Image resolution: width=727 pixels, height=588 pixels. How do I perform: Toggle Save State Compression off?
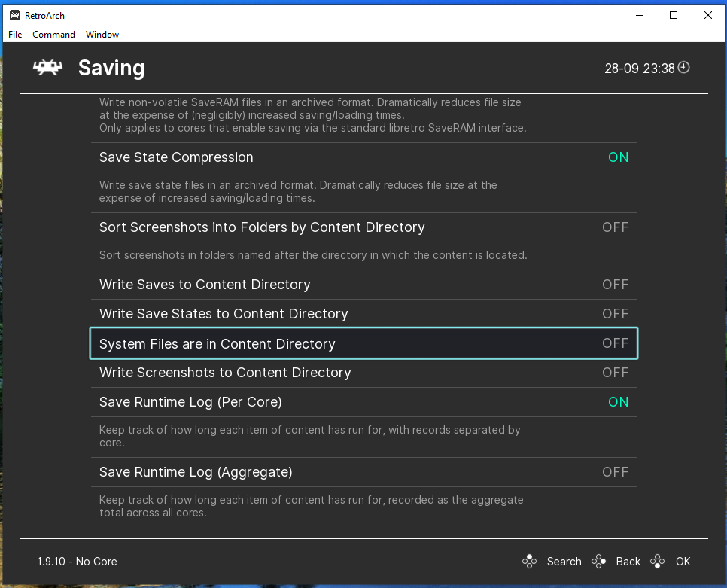618,157
